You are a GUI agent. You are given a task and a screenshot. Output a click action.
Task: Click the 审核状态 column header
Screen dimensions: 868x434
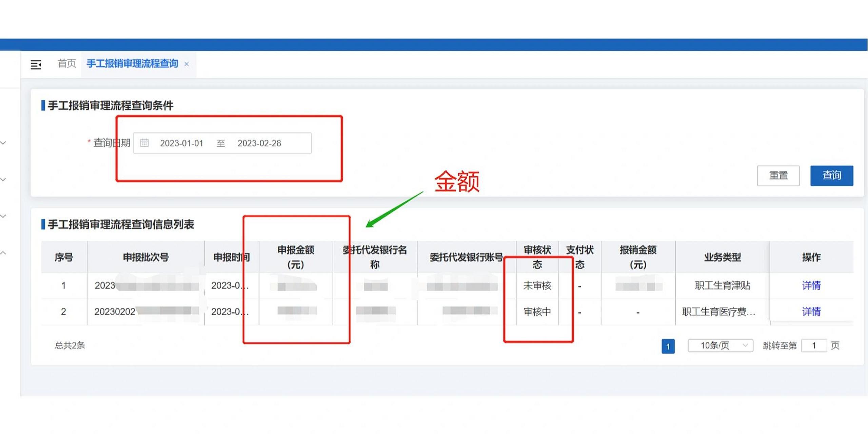coord(537,257)
